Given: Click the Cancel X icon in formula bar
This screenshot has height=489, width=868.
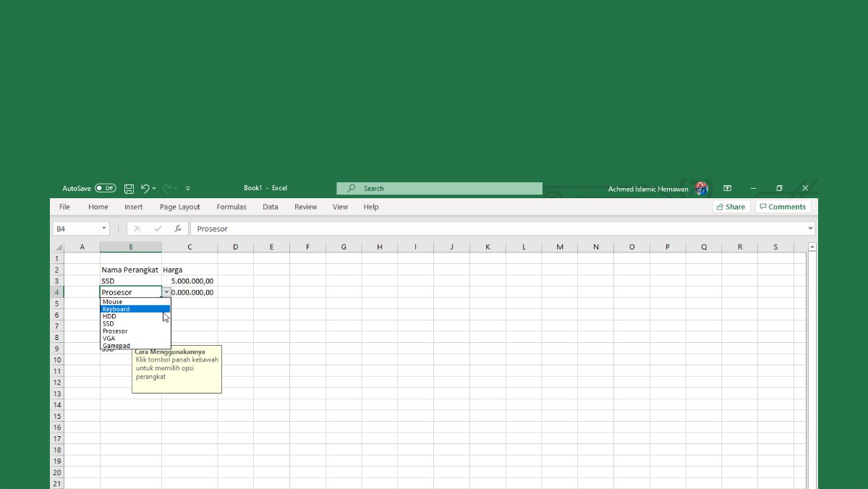Looking at the screenshot, I should pyautogui.click(x=137, y=229).
